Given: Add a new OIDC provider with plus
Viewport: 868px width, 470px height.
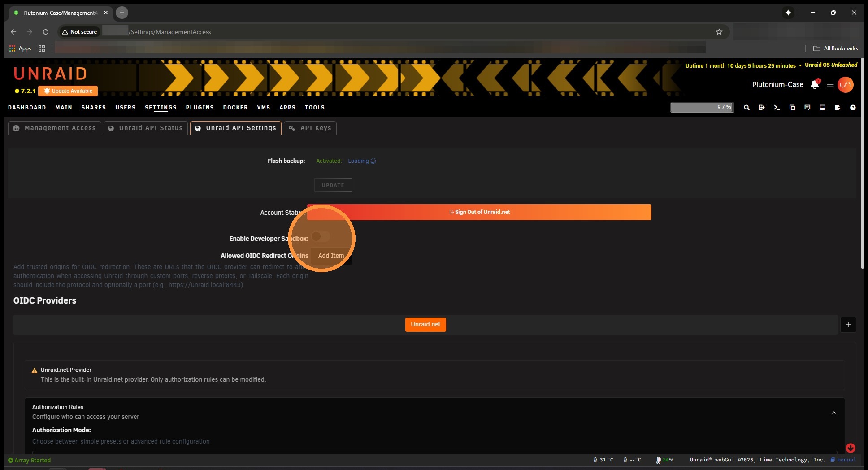Looking at the screenshot, I should [x=848, y=325].
